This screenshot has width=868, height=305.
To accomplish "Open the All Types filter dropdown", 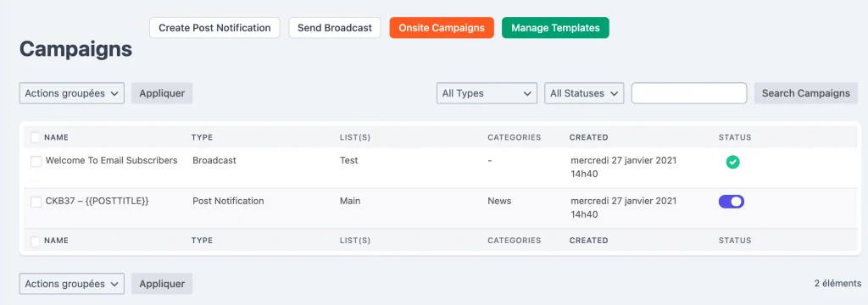I will coord(487,93).
